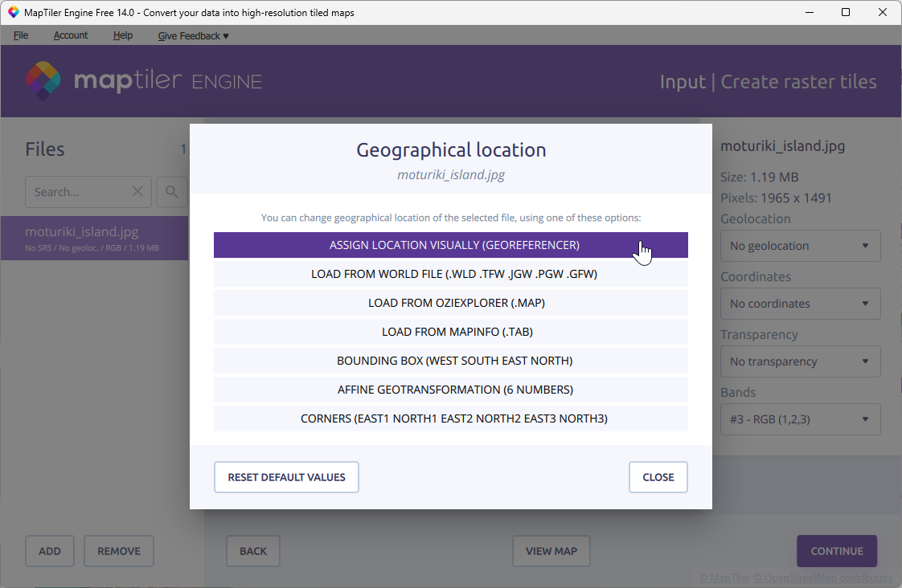
Task: Open OpenStreetMap contributors link
Action: (x=823, y=578)
